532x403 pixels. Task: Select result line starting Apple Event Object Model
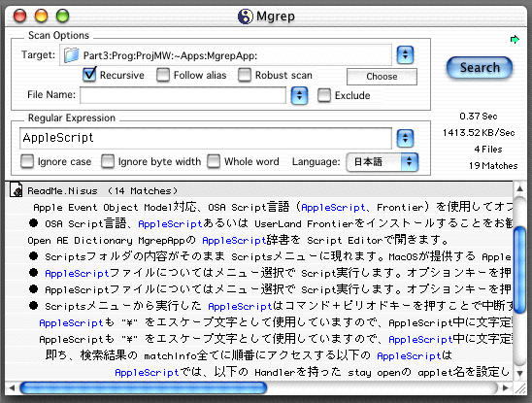click(x=259, y=207)
